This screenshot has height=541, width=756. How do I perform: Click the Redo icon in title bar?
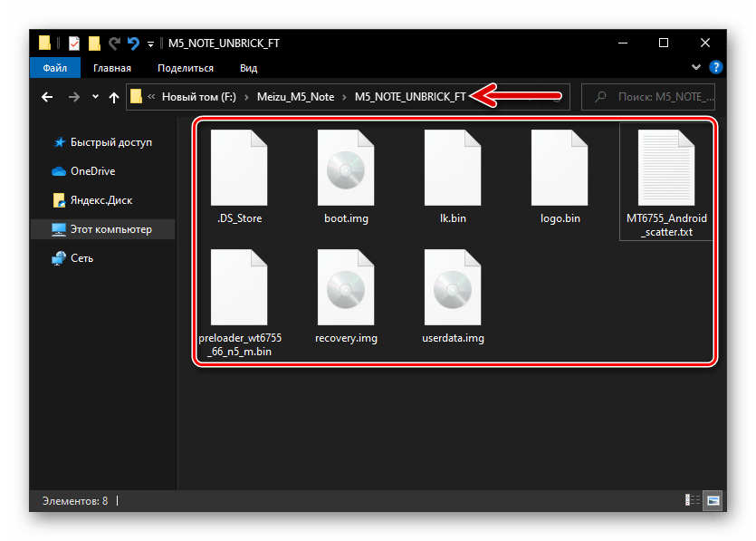[x=114, y=43]
